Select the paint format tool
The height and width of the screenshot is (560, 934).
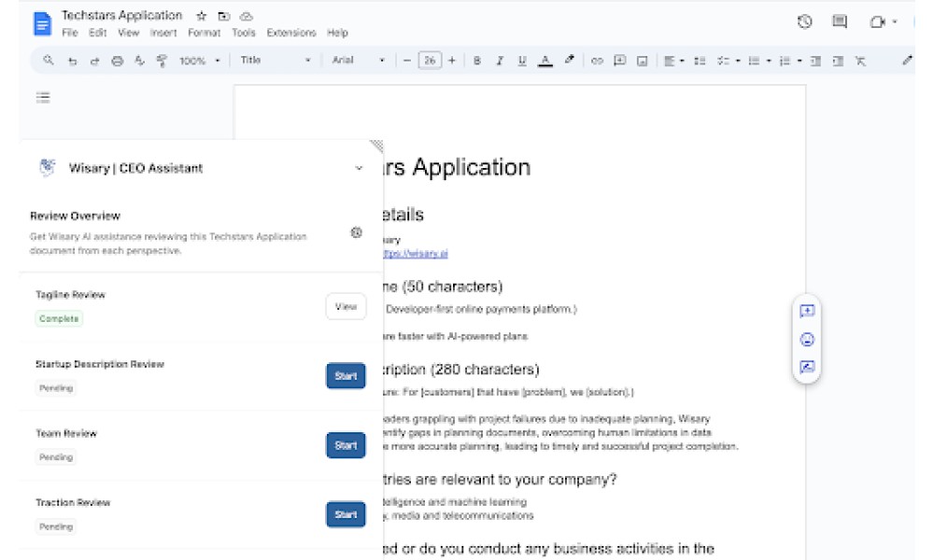(162, 61)
